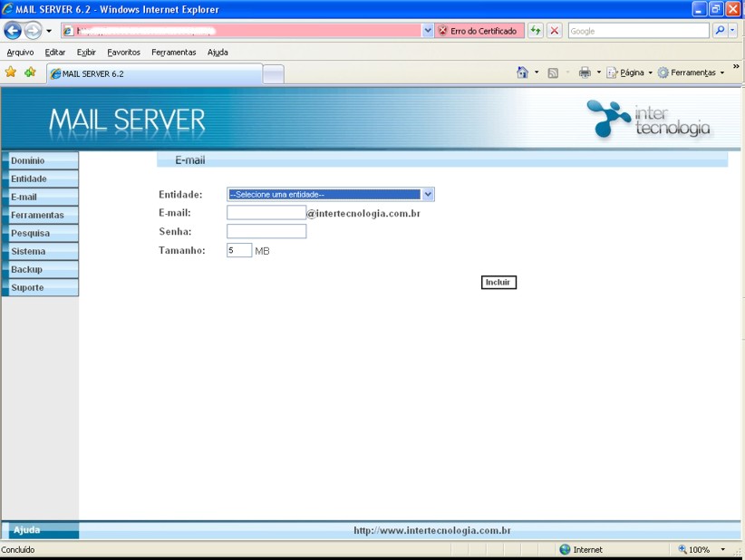Open the recent pages dropdown arrow
Image resolution: width=745 pixels, height=560 pixels.
click(x=48, y=31)
